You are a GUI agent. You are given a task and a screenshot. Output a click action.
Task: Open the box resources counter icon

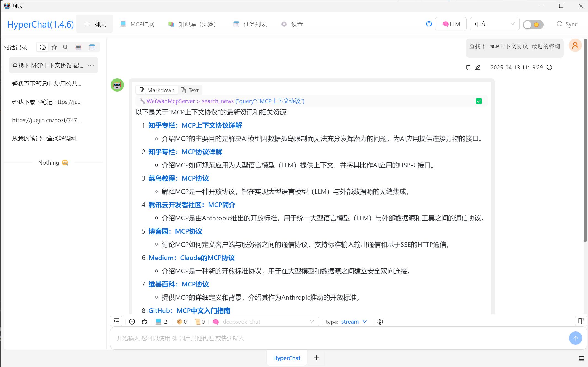click(182, 322)
